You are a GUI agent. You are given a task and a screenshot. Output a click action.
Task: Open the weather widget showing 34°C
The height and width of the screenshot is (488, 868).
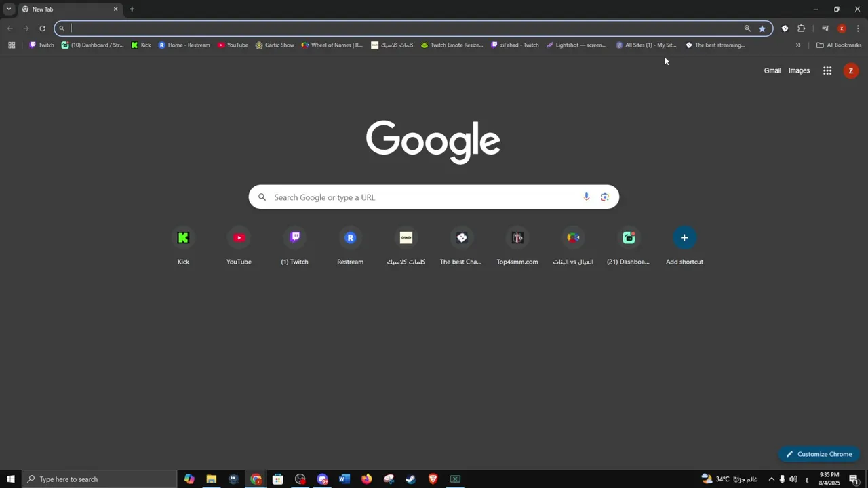point(729,479)
